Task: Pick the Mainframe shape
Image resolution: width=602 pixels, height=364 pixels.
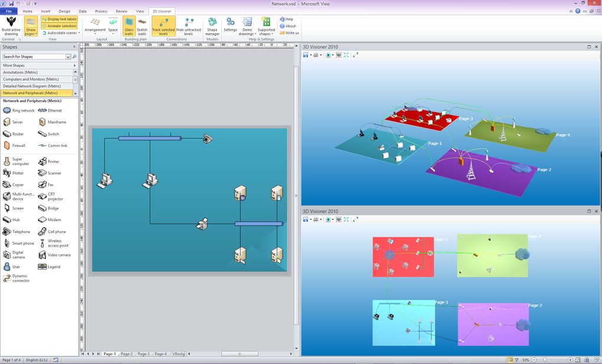Action: tap(53, 122)
